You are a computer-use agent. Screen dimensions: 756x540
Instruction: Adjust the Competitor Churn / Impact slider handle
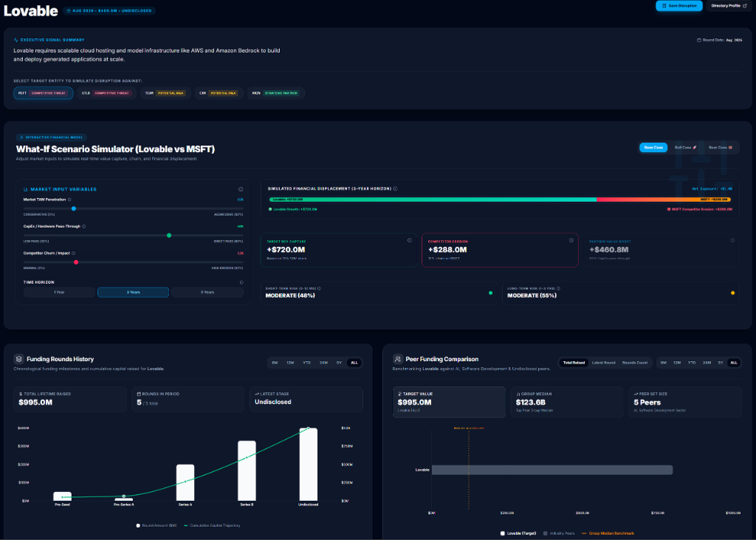(x=76, y=262)
